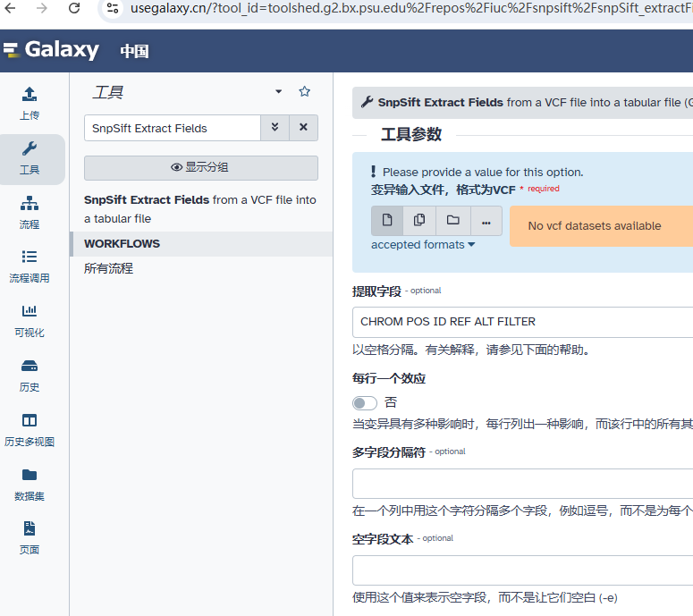The height and width of the screenshot is (616, 693).
Task: Click the favorites star icon in tool panel
Action: click(305, 91)
